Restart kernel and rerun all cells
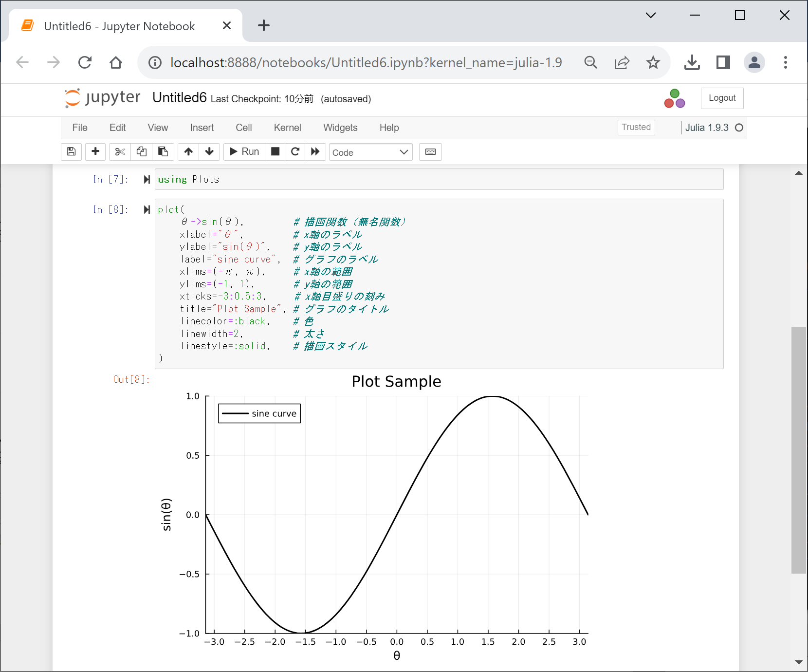808x672 pixels. pos(315,152)
